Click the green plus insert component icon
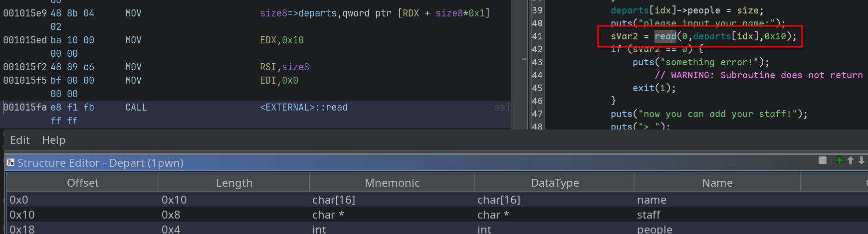 pyautogui.click(x=839, y=160)
